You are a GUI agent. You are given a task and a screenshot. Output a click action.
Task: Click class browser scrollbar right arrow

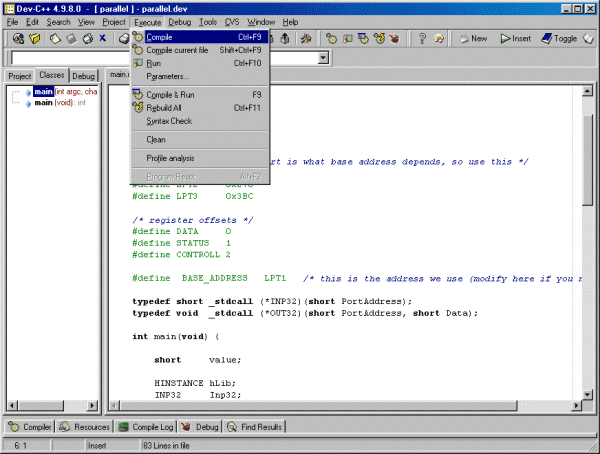pos(92,405)
